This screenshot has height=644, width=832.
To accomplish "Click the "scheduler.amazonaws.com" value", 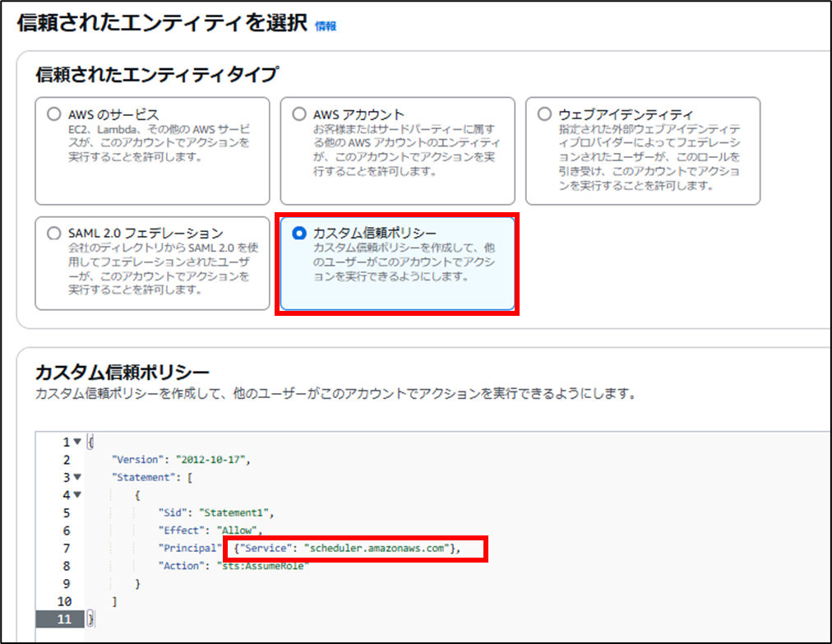I will pos(377,549).
